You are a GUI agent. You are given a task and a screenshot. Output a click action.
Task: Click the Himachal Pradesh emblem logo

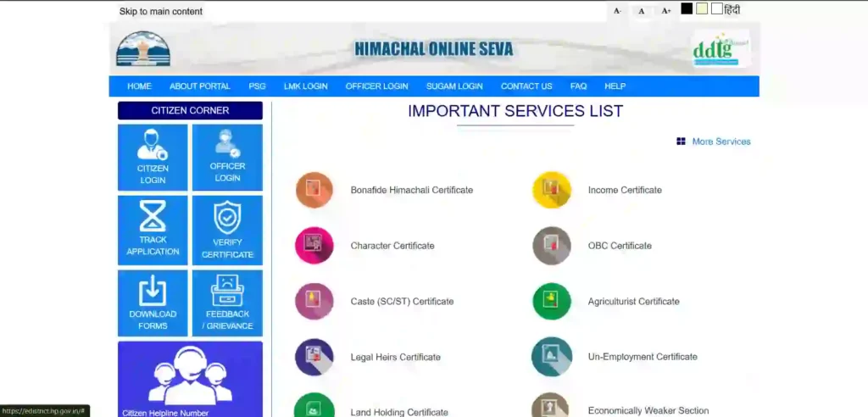tap(142, 48)
